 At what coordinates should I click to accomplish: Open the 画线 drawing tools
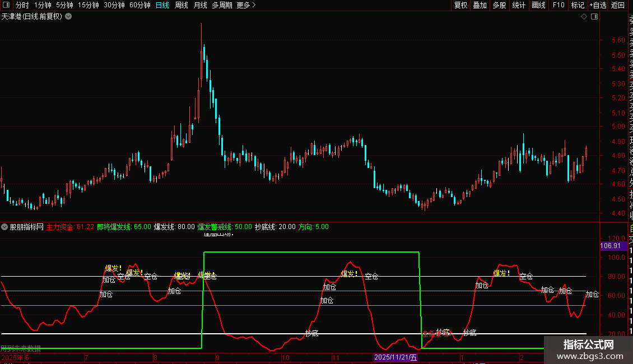click(x=538, y=5)
